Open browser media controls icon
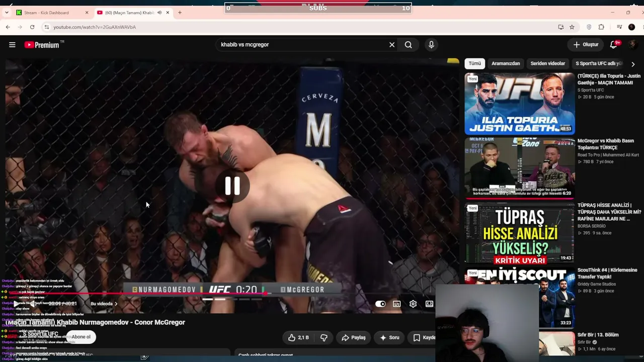Screen dimensions: 644x362 click(620, 27)
